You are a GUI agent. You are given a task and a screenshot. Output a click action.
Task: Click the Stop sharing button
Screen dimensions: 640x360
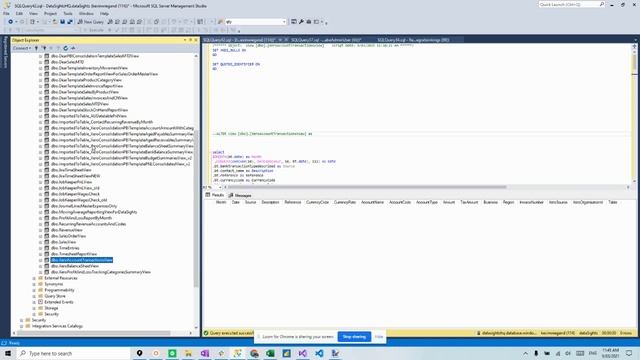point(354,337)
